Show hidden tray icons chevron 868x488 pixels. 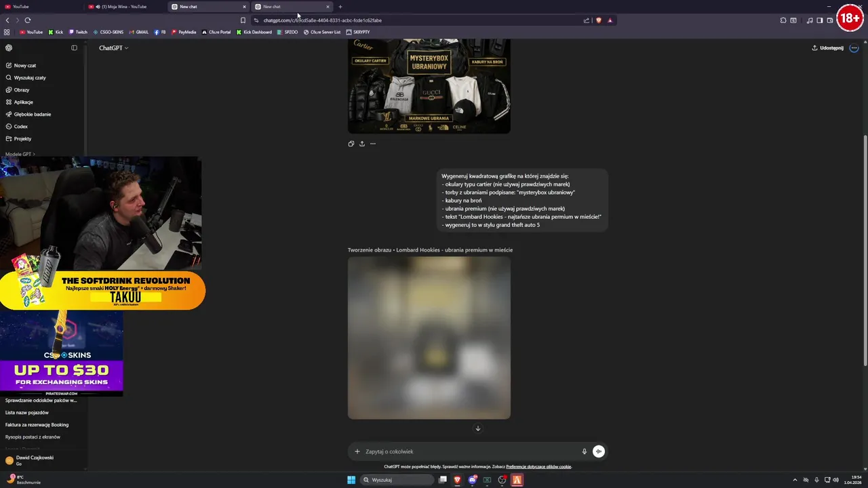(795, 480)
